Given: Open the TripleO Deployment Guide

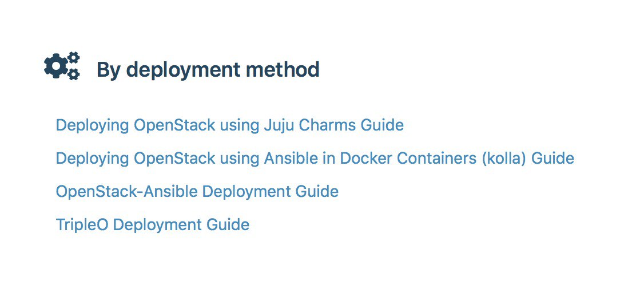Looking at the screenshot, I should [x=152, y=224].
